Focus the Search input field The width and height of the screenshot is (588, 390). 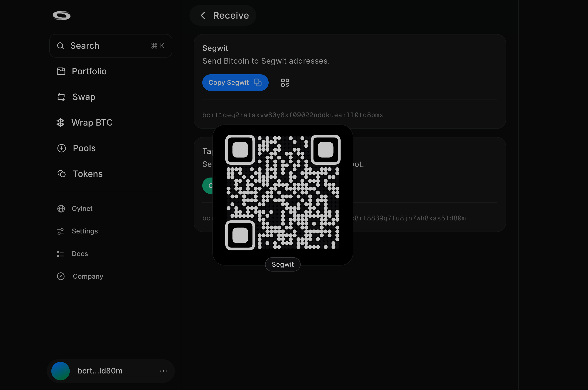[x=111, y=46]
